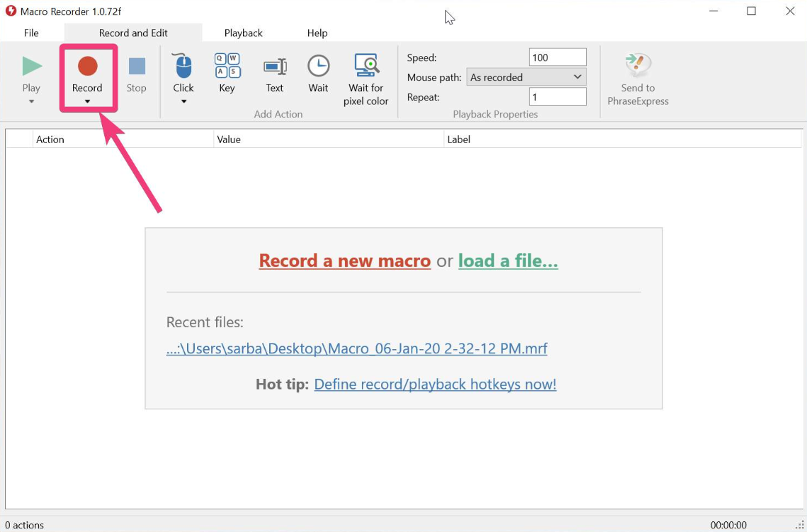Switch to the Record and Edit tab
807x532 pixels.
tap(133, 33)
